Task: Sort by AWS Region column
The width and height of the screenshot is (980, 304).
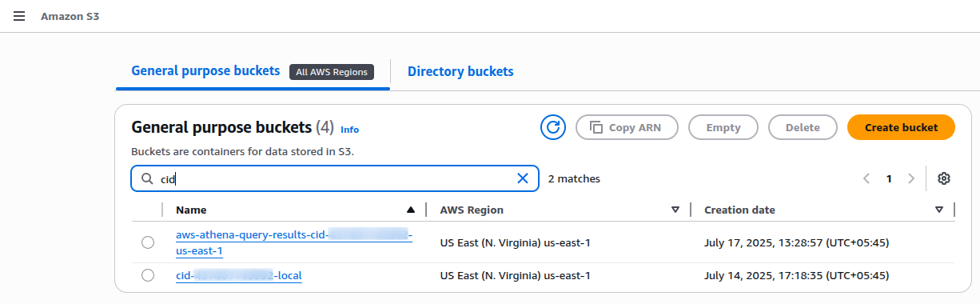Action: (x=675, y=210)
